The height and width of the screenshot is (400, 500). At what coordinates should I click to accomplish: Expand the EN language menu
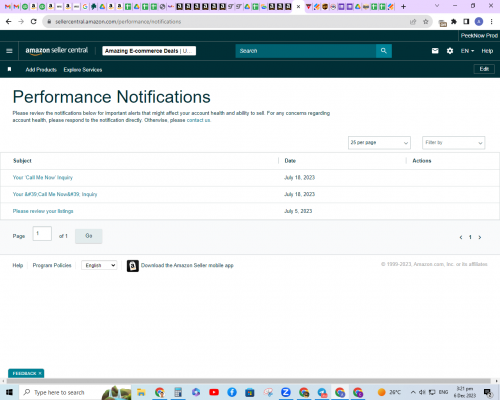[x=467, y=51]
